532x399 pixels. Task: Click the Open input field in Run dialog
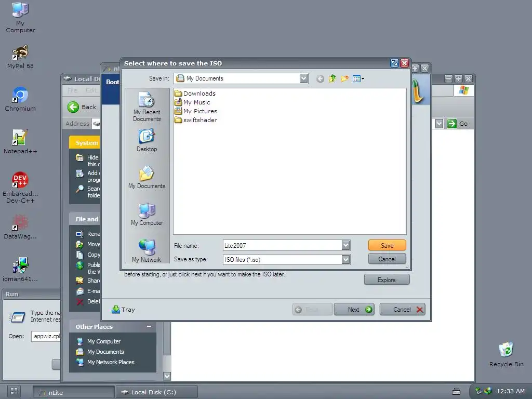[46, 336]
